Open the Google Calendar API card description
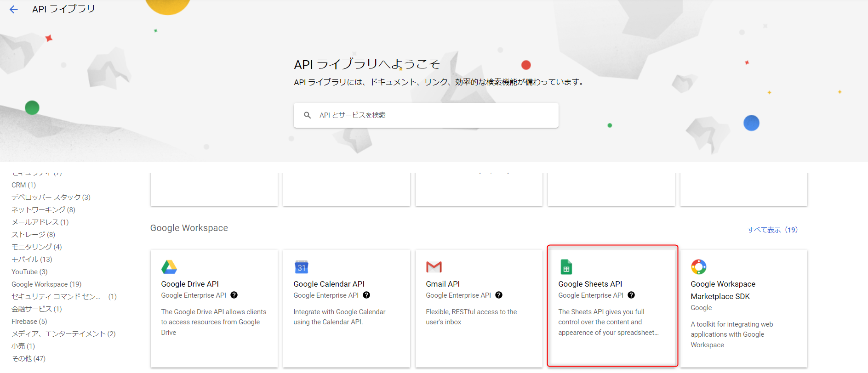 pos(339,317)
